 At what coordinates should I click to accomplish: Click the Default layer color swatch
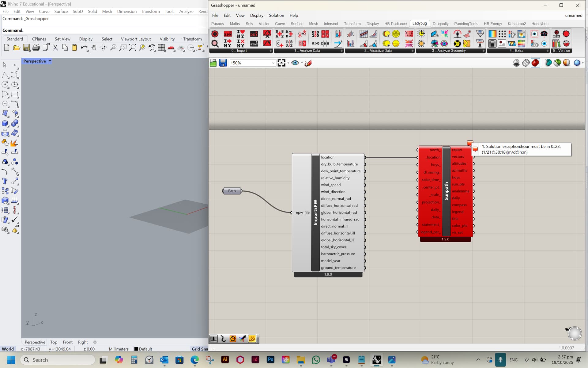click(x=136, y=349)
